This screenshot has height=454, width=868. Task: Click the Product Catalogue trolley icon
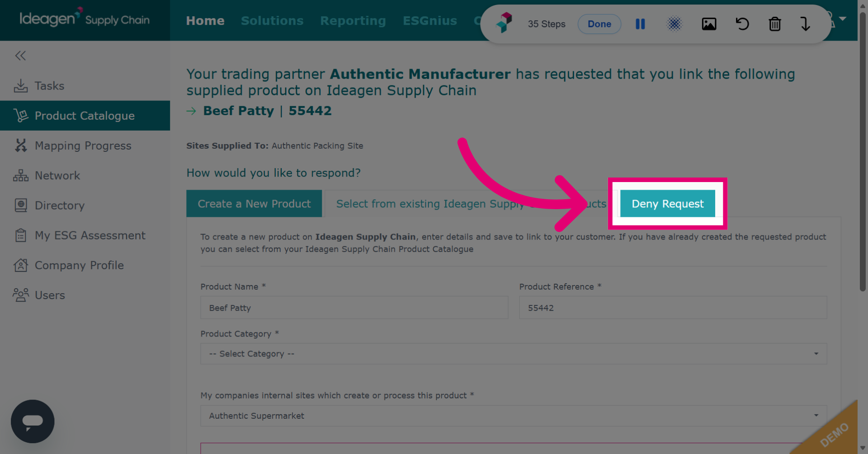tap(21, 116)
